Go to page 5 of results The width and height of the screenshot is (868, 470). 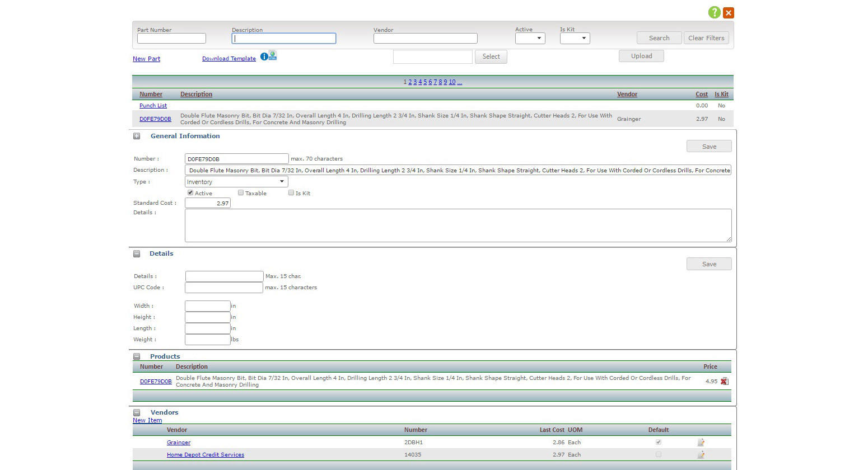coord(425,82)
